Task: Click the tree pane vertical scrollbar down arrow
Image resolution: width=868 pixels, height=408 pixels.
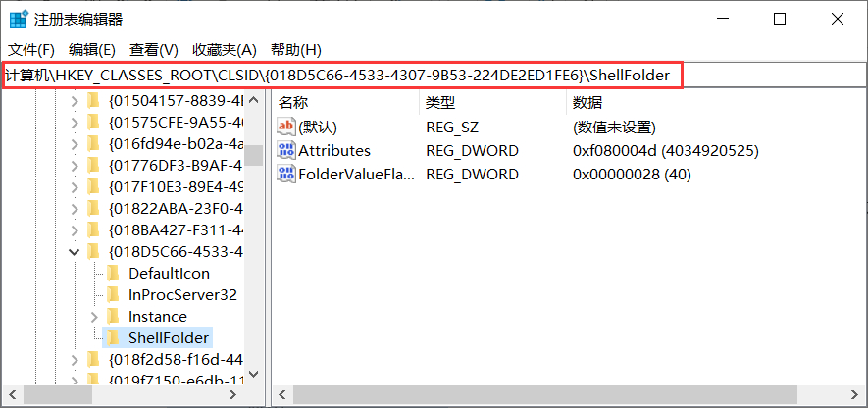Action: (254, 374)
